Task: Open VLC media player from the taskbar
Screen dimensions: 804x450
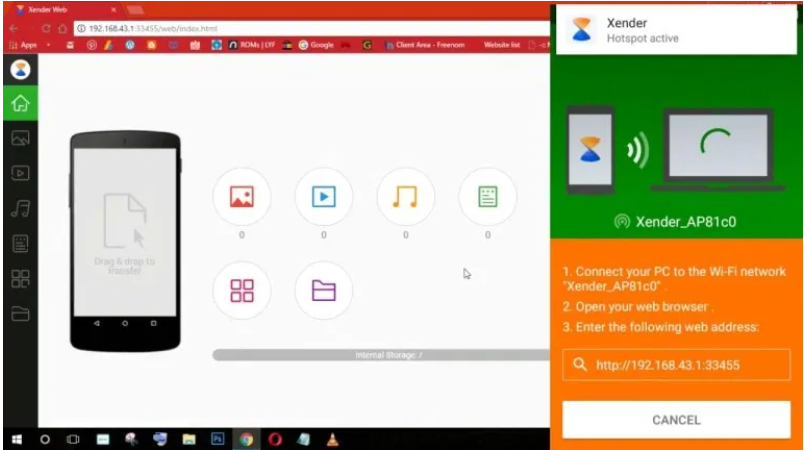Action: pyautogui.click(x=332, y=439)
